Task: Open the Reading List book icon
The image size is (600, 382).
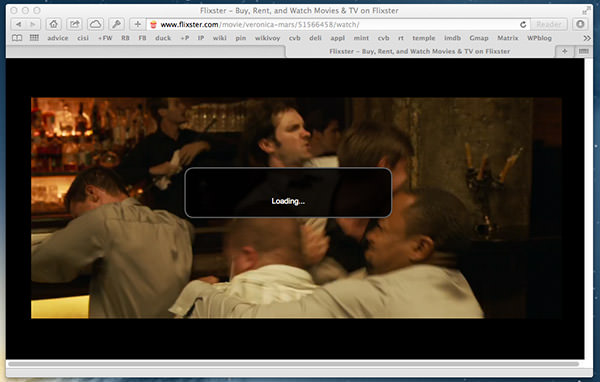Action: tap(17, 38)
